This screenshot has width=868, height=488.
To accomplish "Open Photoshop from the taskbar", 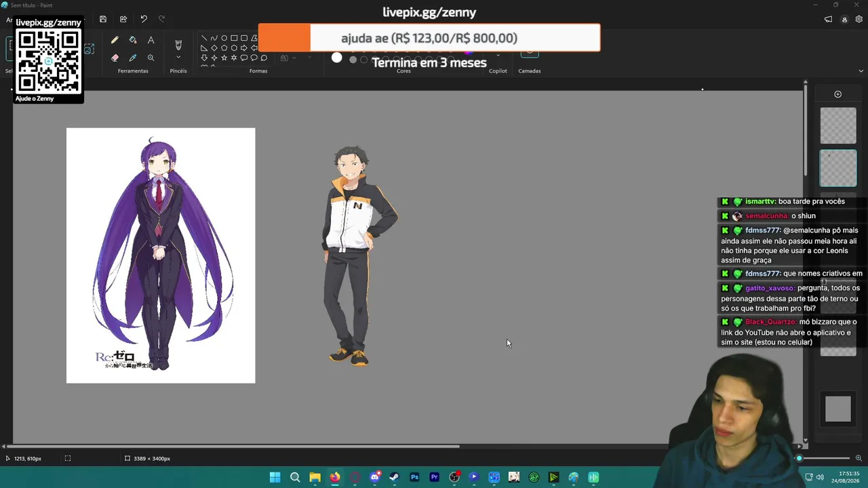I will click(x=414, y=477).
